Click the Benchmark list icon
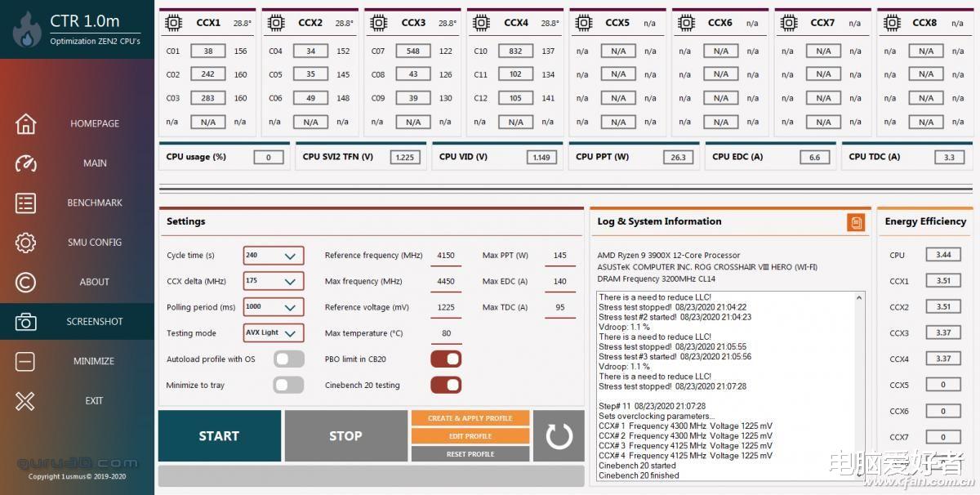This screenshot has width=980, height=495. click(25, 203)
